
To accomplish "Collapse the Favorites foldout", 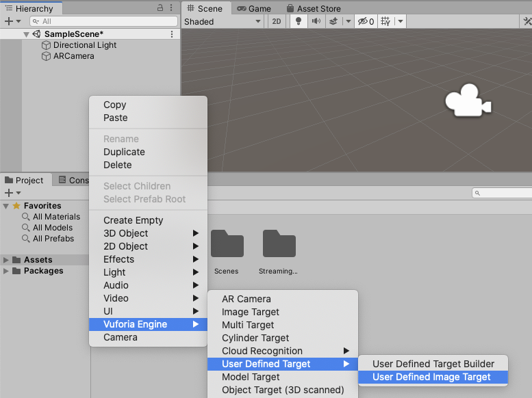I will (5, 206).
